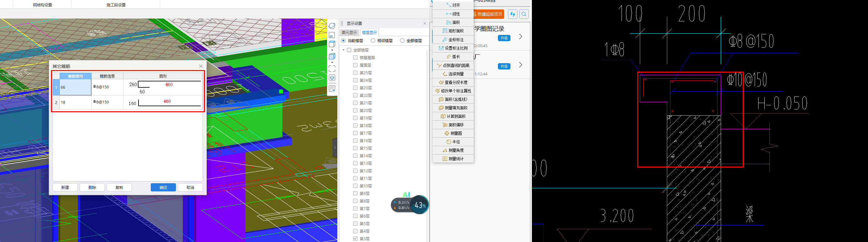The width and height of the screenshot is (868, 242).
Task: Select the 全部楼层 radio button
Action: point(402,41)
